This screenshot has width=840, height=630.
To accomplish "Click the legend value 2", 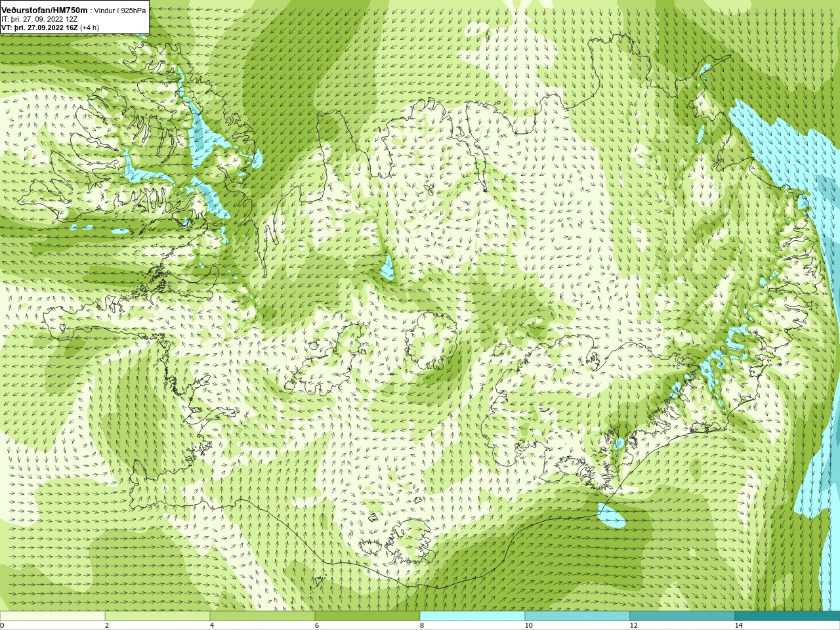I will (x=107, y=625).
